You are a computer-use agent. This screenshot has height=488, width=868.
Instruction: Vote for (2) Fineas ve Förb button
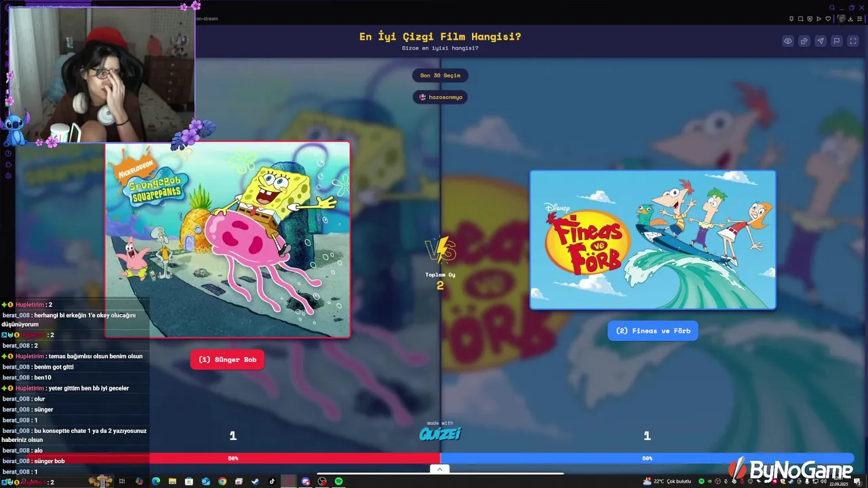point(653,331)
